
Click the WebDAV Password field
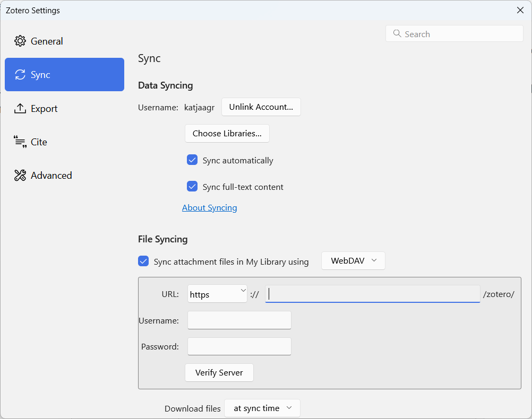coord(239,346)
